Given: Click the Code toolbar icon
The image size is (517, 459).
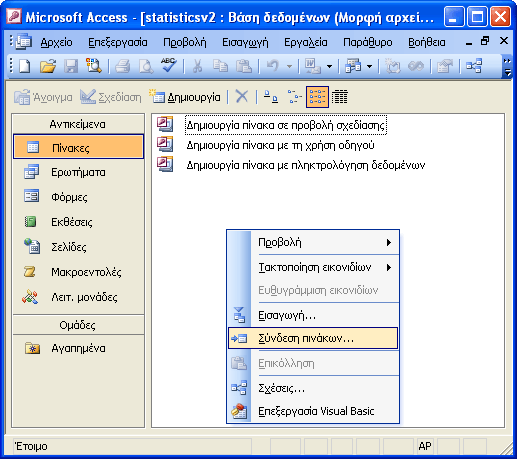Looking at the screenshot, I should (393, 66).
